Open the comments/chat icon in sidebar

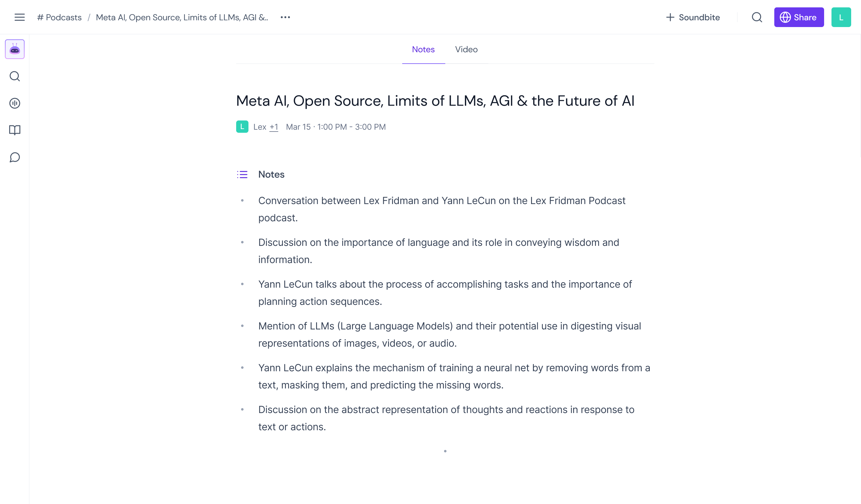coord(15,157)
